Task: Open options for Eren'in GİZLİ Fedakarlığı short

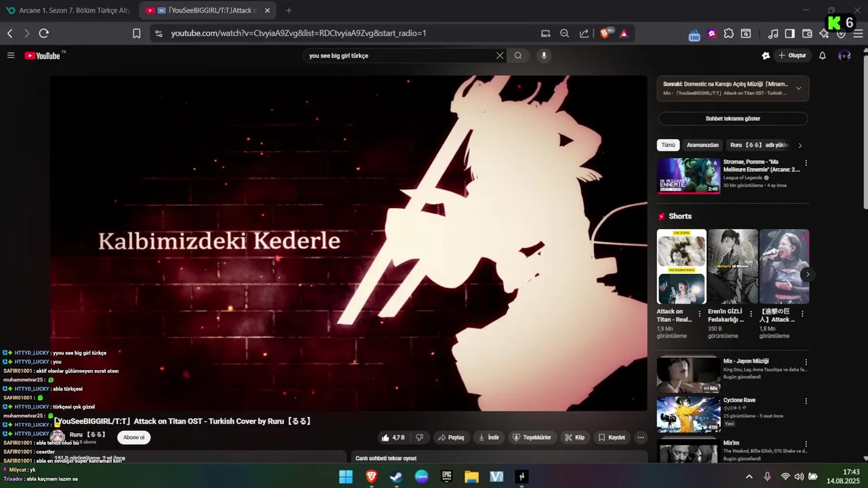Action: click(x=751, y=314)
